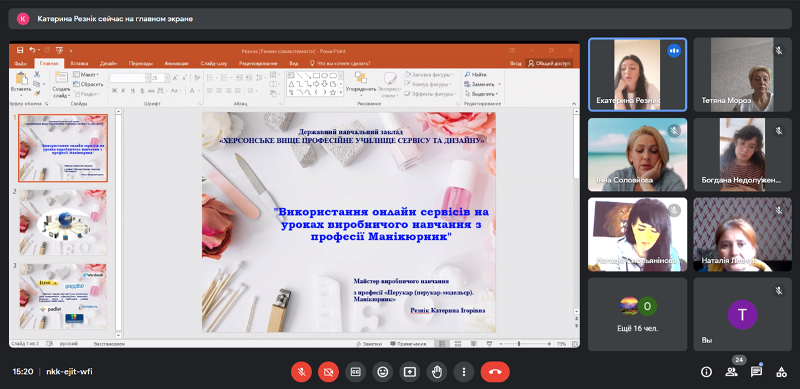
Task: Toggle italic К formatting
Action: pyautogui.click(x=123, y=91)
